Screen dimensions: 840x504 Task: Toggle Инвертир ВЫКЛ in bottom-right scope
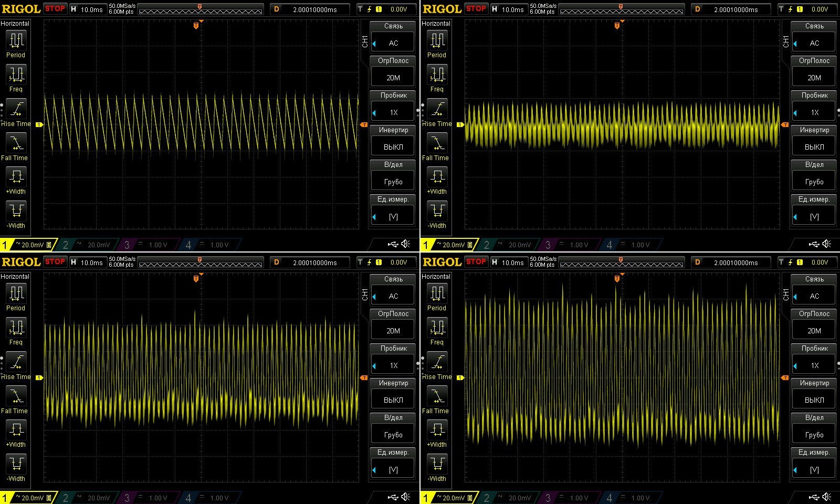(x=814, y=400)
